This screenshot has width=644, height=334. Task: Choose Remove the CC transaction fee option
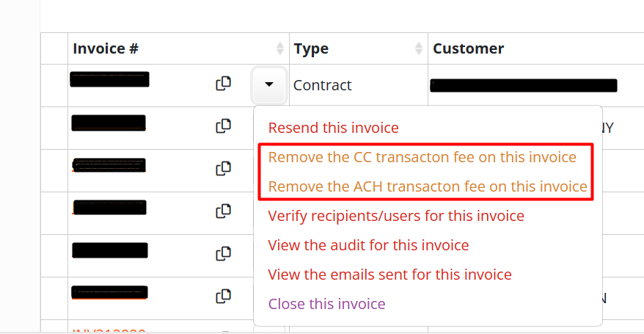(x=422, y=157)
